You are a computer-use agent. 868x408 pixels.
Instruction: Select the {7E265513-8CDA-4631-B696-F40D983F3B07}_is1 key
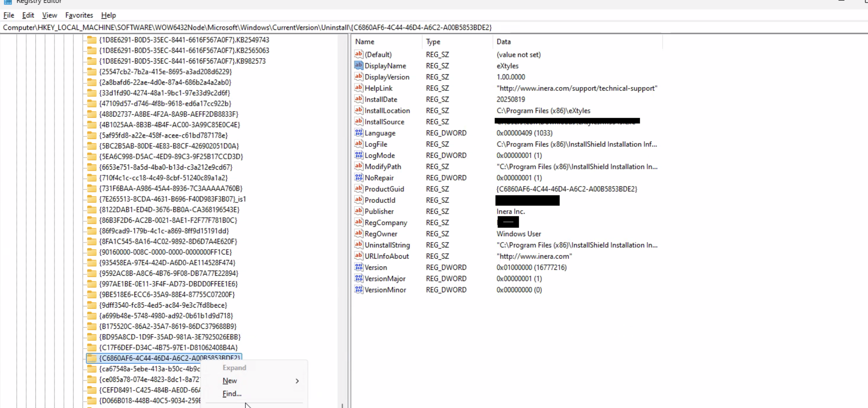click(172, 199)
